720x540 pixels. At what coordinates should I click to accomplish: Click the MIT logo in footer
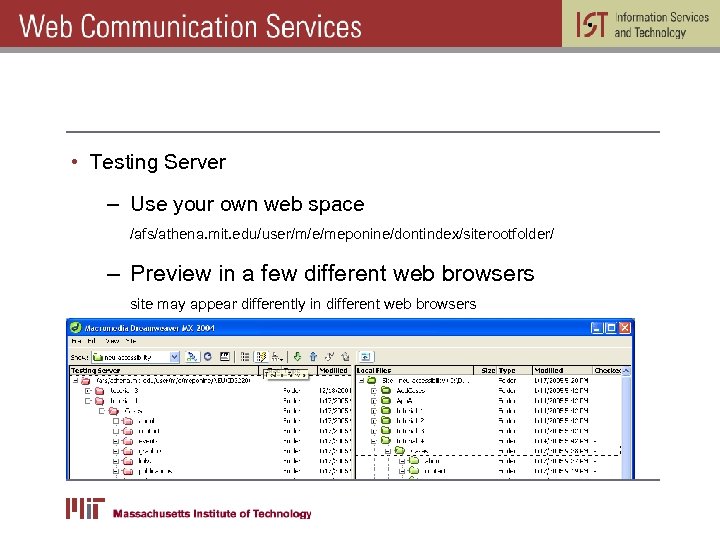pos(85,508)
